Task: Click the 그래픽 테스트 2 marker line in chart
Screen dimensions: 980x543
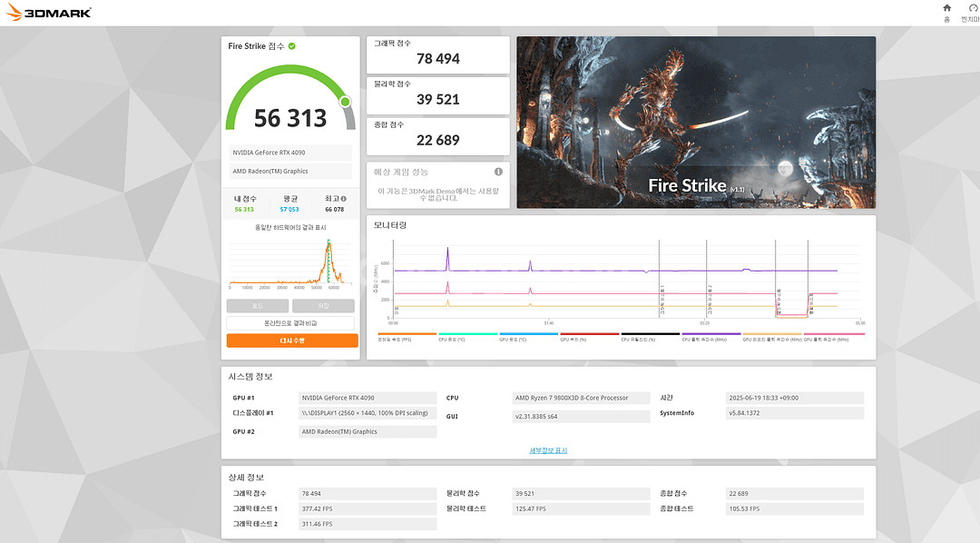Action: coord(707,279)
